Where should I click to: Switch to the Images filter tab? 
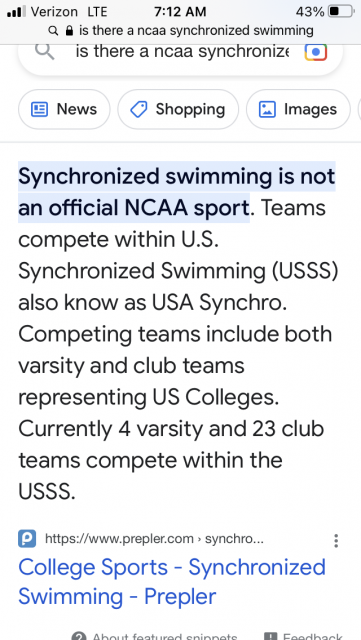(298, 109)
